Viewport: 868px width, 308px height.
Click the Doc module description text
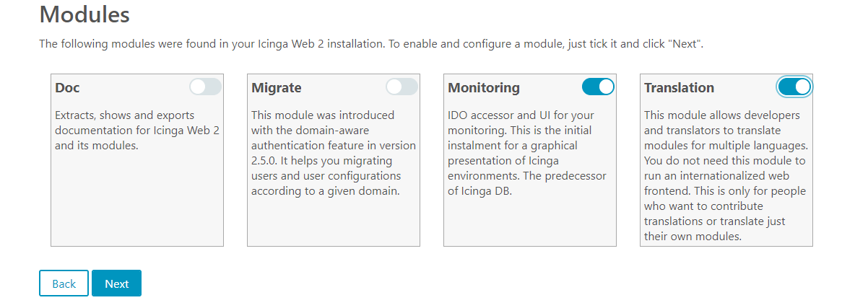127,131
